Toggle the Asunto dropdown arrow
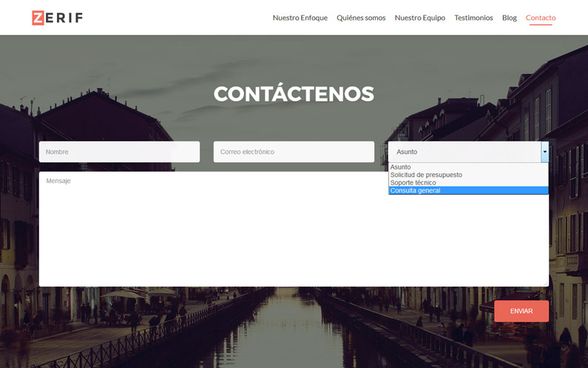The width and height of the screenshot is (588, 368). click(545, 152)
